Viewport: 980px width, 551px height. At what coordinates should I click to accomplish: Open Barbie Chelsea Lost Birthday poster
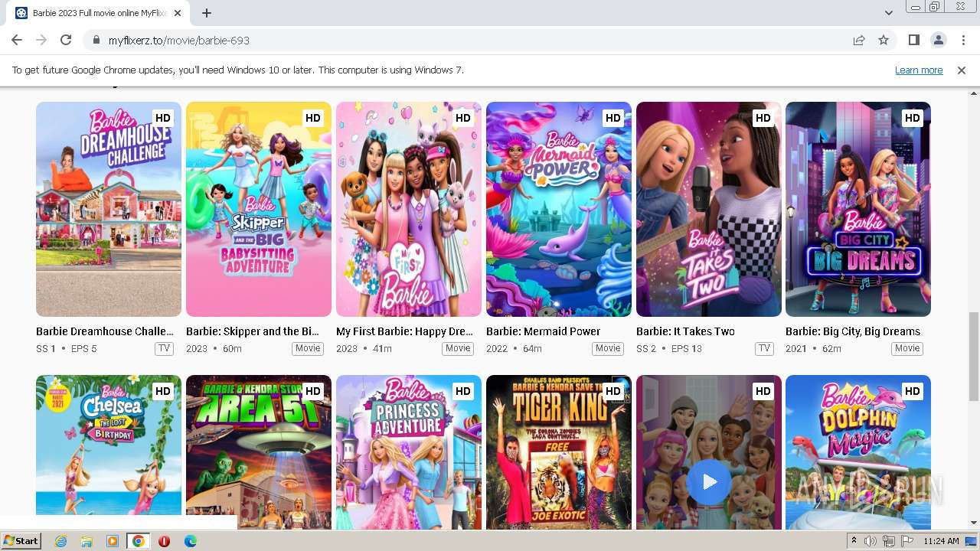109,452
